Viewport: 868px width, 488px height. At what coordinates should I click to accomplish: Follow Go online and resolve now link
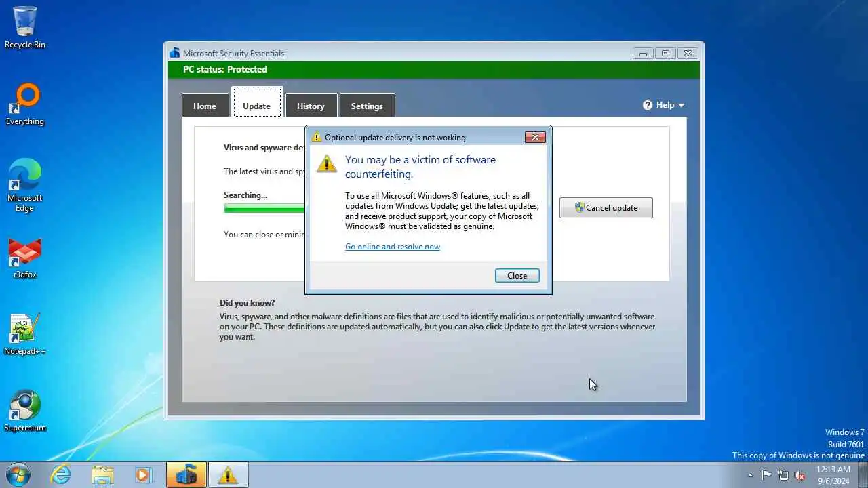coord(393,247)
